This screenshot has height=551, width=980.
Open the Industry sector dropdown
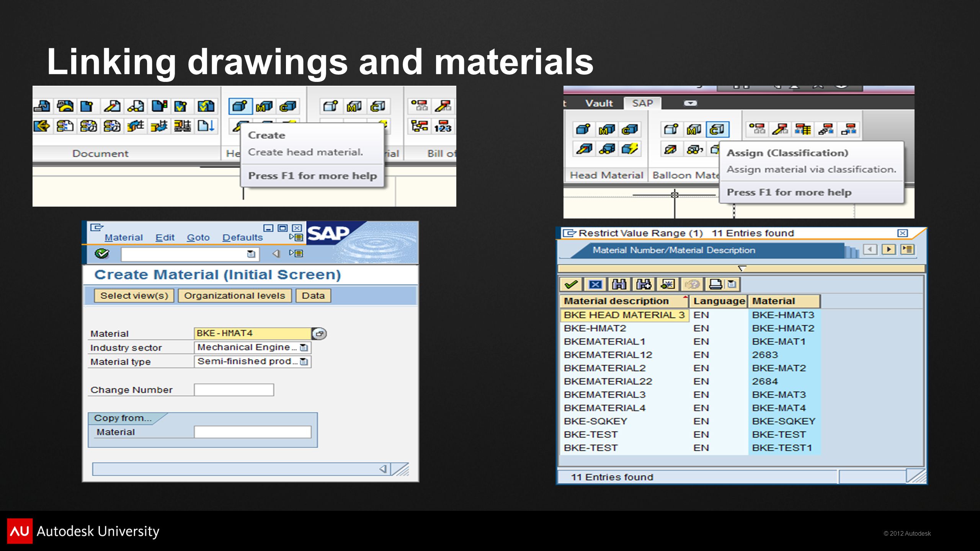click(304, 347)
